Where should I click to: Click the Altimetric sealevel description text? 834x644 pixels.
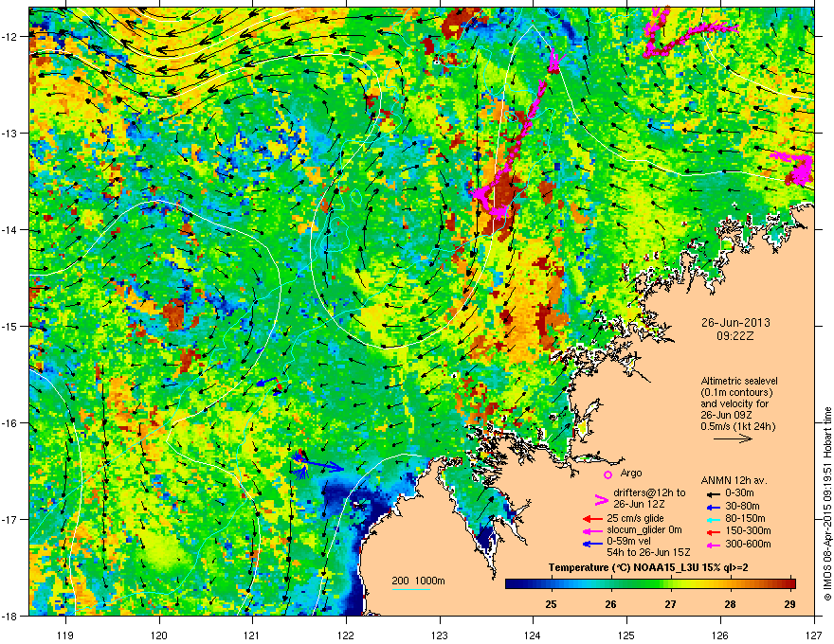pos(738,403)
